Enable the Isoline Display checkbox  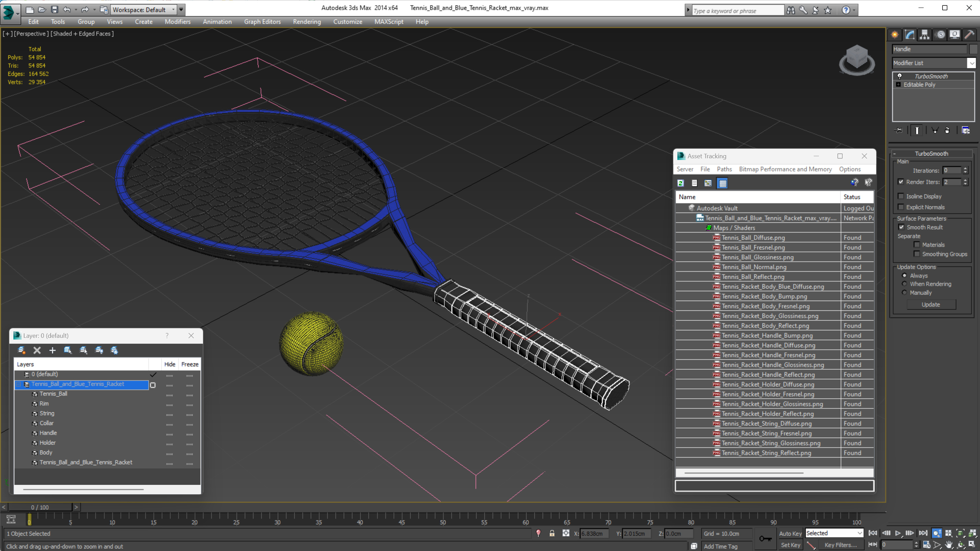[901, 196]
